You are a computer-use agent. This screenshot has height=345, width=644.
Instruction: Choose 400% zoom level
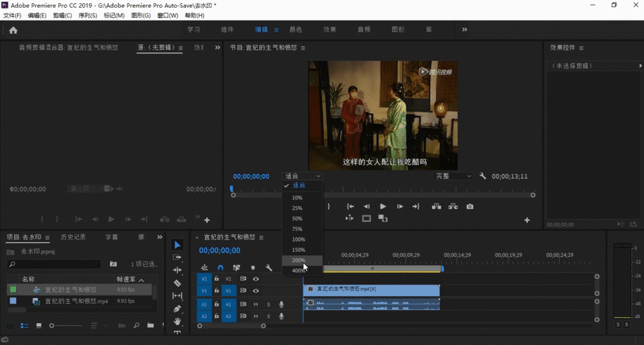click(302, 270)
